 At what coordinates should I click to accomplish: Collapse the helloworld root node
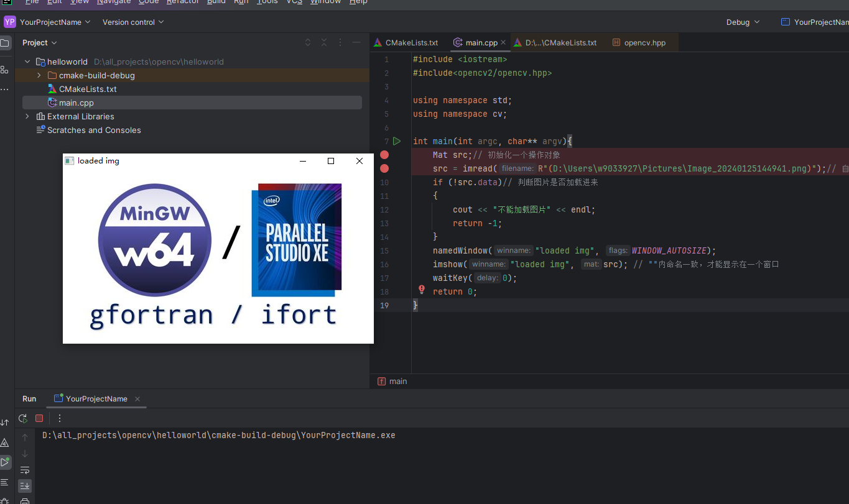click(x=27, y=62)
